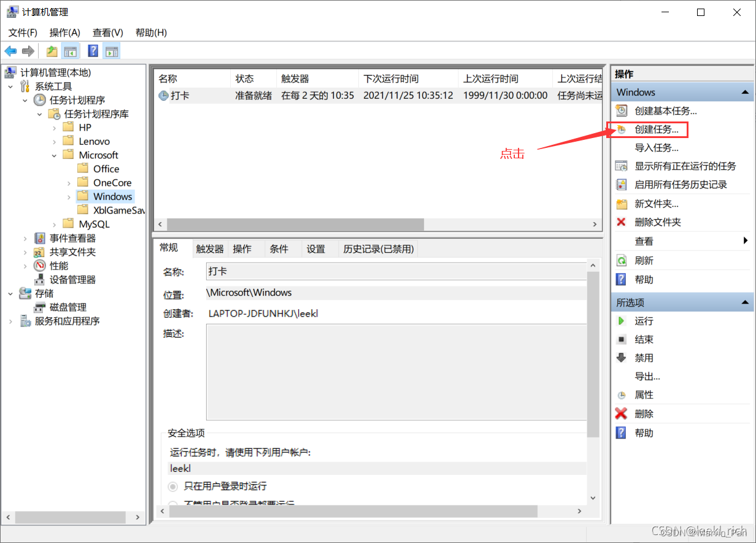
Task: Open the 操作(A) menu
Action: tap(65, 33)
